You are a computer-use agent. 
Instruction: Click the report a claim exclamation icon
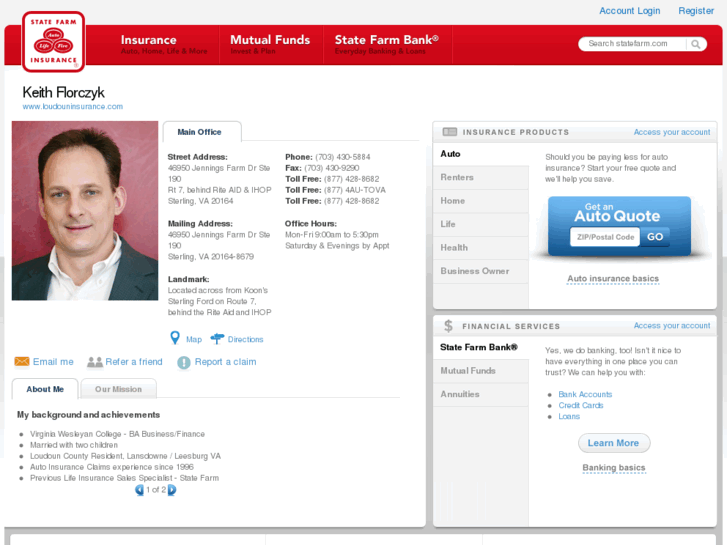click(184, 362)
